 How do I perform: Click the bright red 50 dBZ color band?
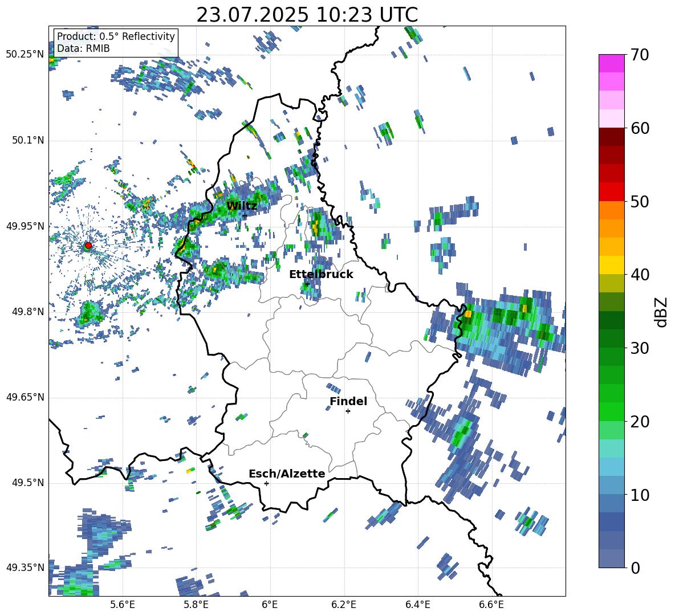[x=611, y=192]
